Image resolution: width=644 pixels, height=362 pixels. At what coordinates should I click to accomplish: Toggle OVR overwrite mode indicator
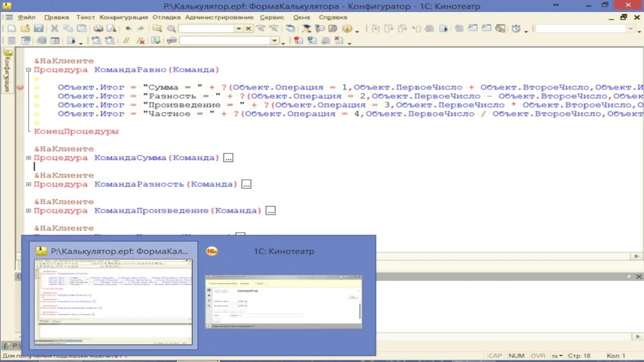point(538,355)
